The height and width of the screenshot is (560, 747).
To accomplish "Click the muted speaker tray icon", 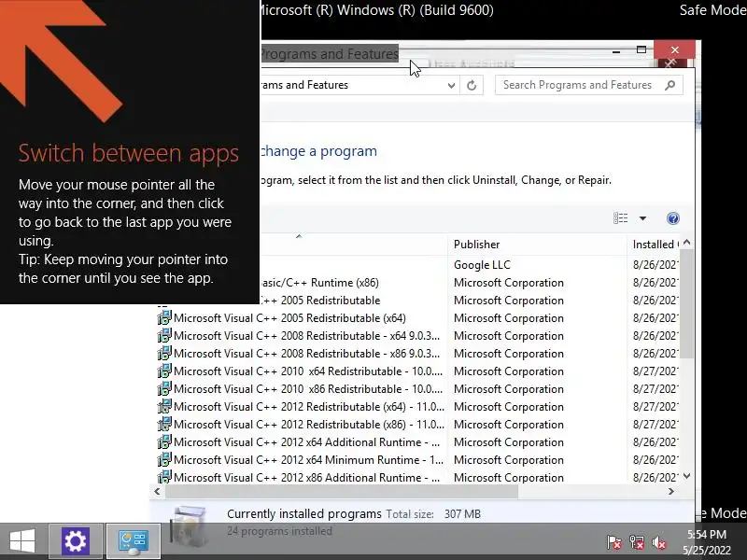I will [659, 542].
